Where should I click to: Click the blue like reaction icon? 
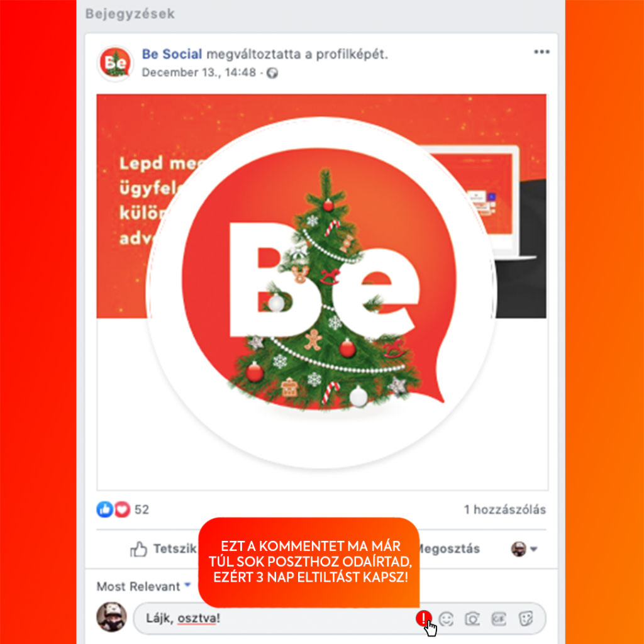105,509
